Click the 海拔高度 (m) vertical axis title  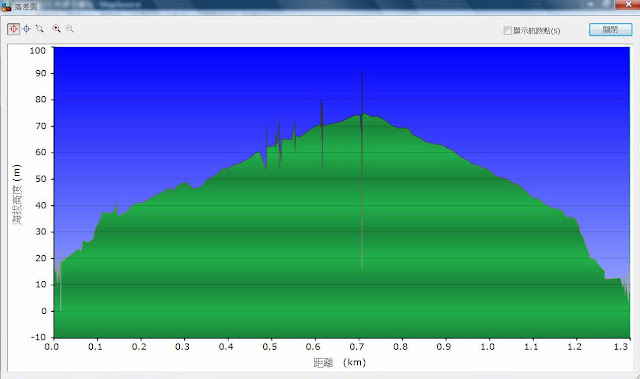(x=17, y=194)
